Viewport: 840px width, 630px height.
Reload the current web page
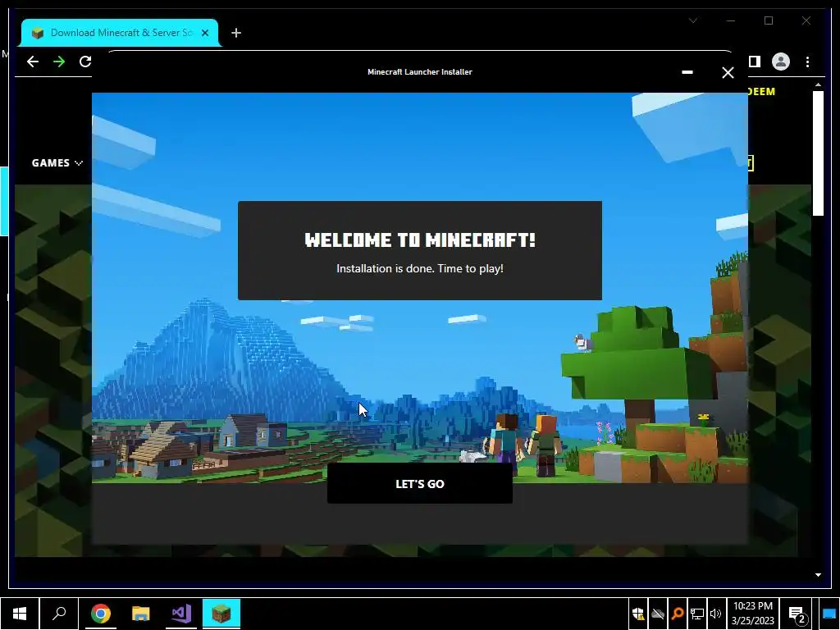(x=85, y=62)
